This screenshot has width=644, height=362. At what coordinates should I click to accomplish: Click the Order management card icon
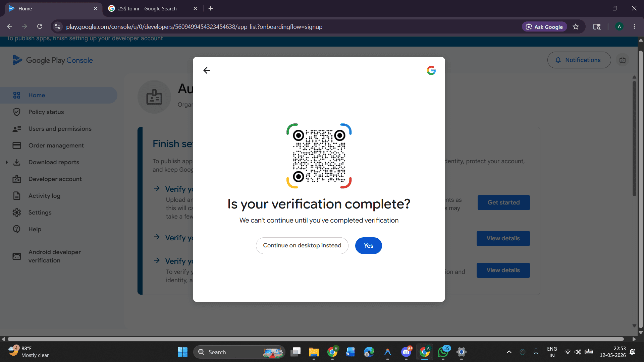point(17,145)
